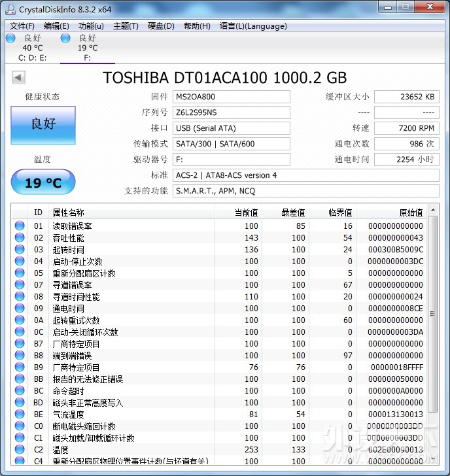Click the status orb for 04 启动-停止次数
This screenshot has height=476, width=450.
20,261
